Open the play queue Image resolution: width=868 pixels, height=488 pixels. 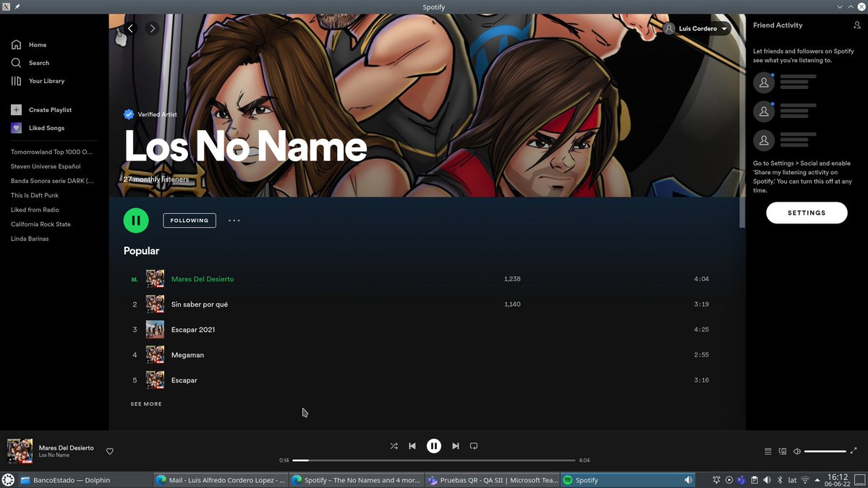(768, 451)
